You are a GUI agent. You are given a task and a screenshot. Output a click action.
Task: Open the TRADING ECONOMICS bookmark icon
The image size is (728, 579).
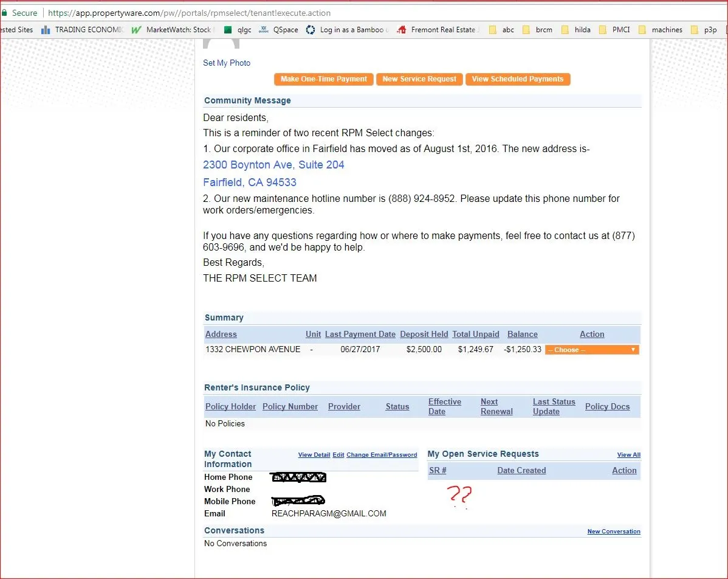point(46,30)
